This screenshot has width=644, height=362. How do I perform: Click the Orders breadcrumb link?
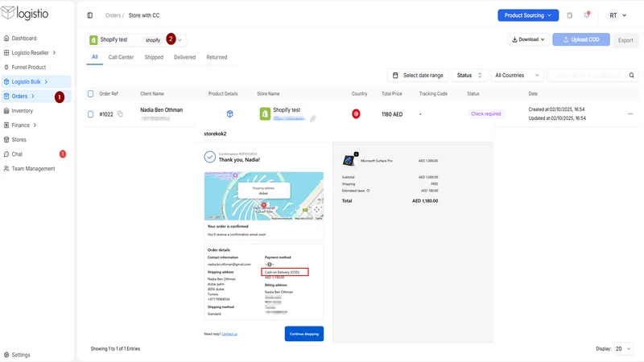pos(113,15)
